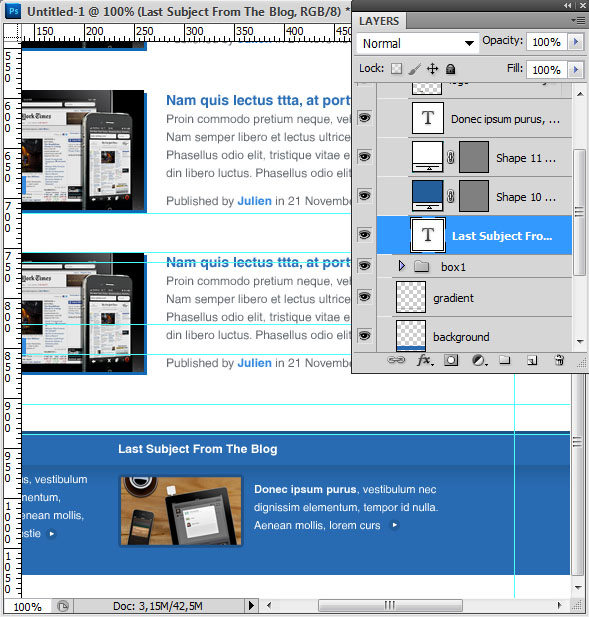Click the lock all padlock icon
The width and height of the screenshot is (589, 617).
tap(451, 69)
